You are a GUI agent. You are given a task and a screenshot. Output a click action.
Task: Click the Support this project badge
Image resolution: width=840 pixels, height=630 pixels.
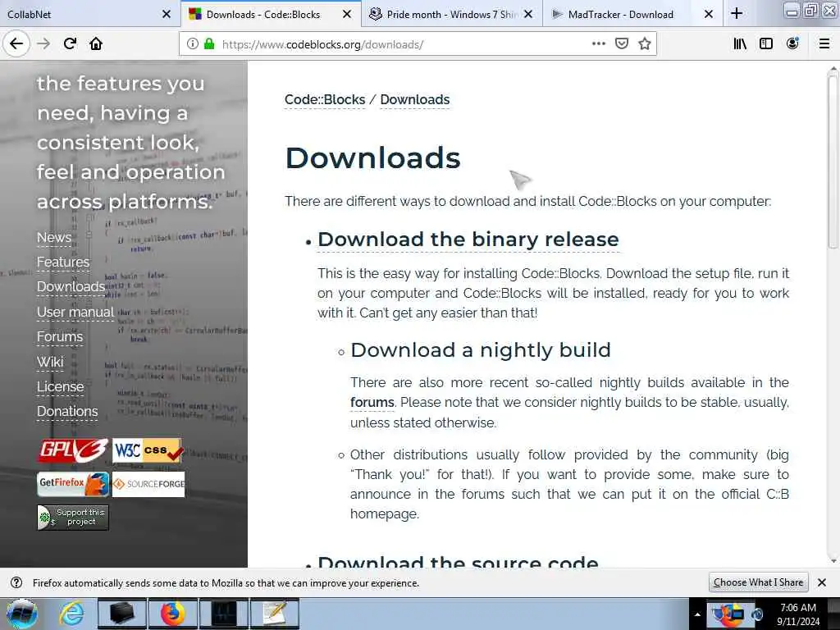(x=73, y=518)
